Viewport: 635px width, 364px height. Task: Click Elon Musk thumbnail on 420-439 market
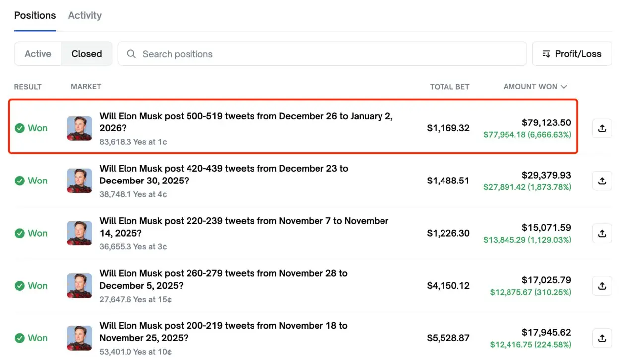point(80,181)
